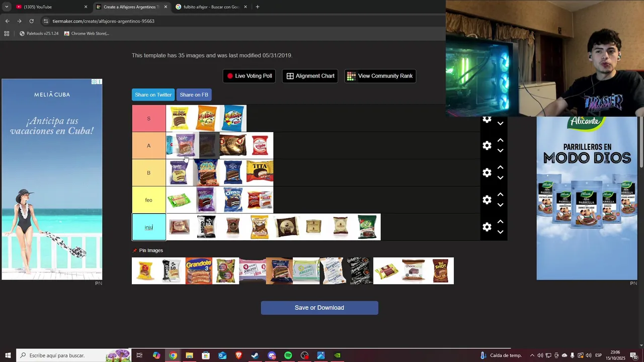The height and width of the screenshot is (362, 644).
Task: Open Chrome tab search dropdown
Action: pos(7,7)
